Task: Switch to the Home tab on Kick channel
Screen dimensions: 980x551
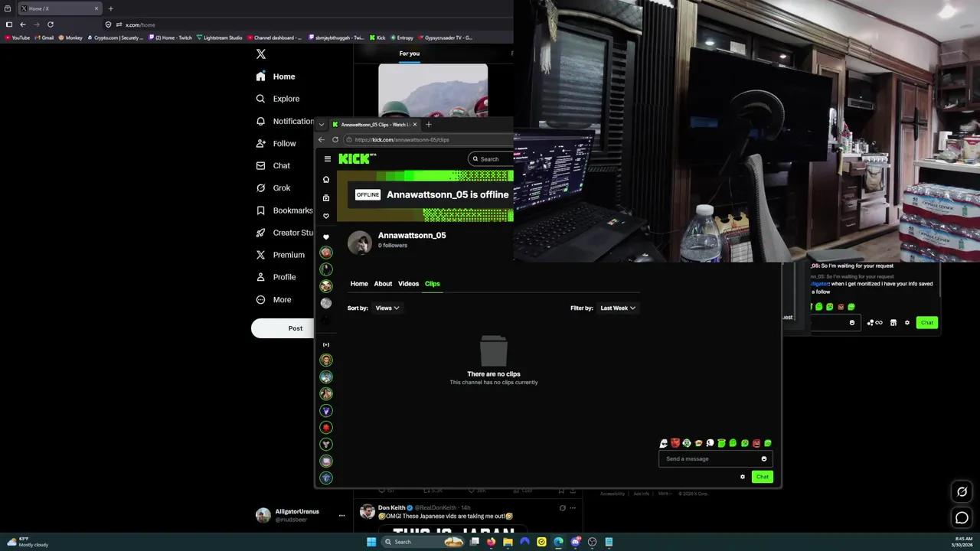Action: pyautogui.click(x=359, y=284)
